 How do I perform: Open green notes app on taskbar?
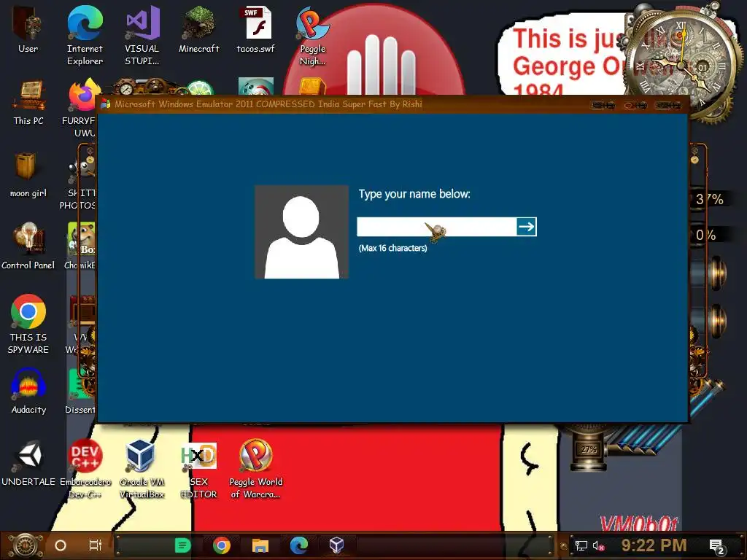pyautogui.click(x=182, y=545)
